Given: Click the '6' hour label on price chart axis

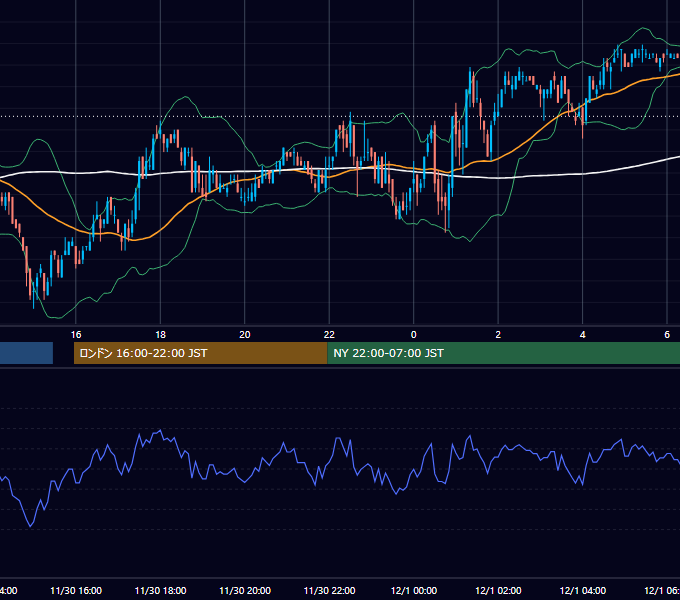Looking at the screenshot, I should point(667,334).
